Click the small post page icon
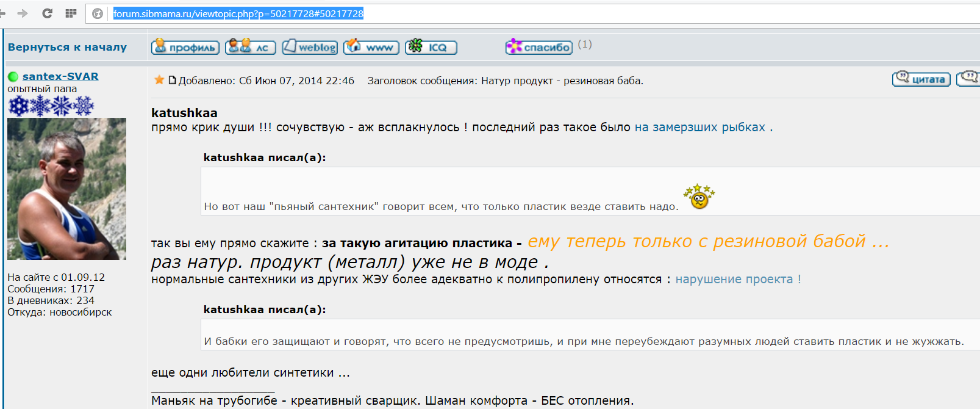 coord(172,80)
